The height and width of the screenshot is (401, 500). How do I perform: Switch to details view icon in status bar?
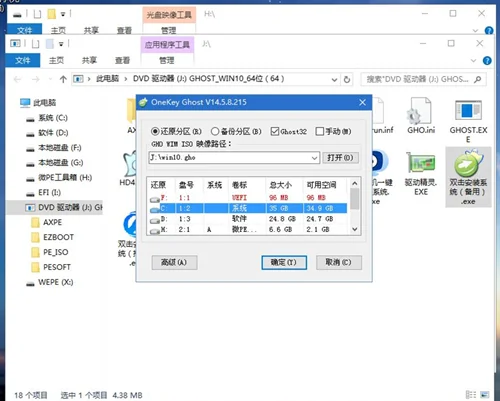pyautogui.click(x=471, y=395)
